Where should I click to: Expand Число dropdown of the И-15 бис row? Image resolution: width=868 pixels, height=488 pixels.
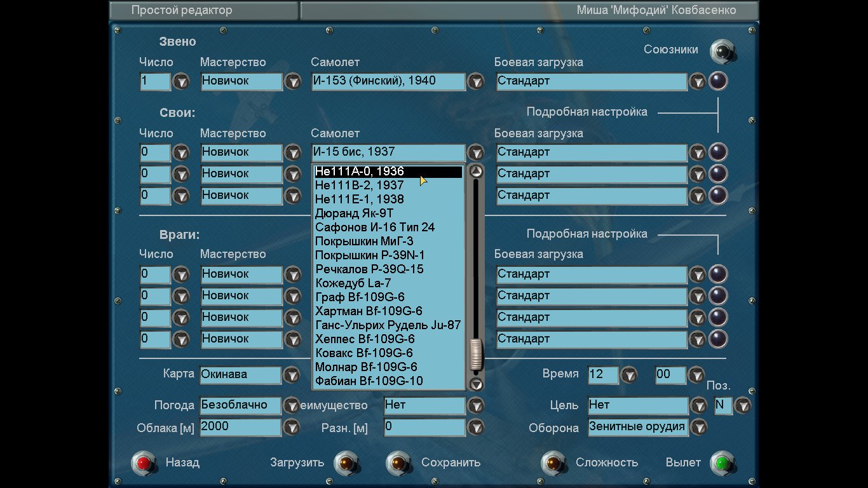click(182, 152)
